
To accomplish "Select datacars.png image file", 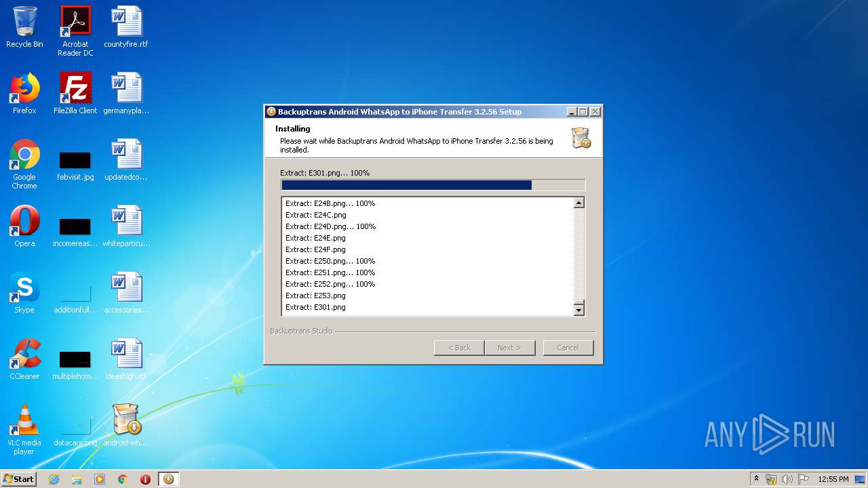I will [x=75, y=431].
